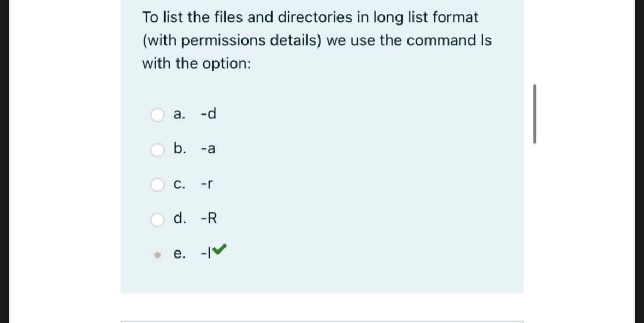Click the option label letter b
Screen dimensions: 644x323
point(179,149)
